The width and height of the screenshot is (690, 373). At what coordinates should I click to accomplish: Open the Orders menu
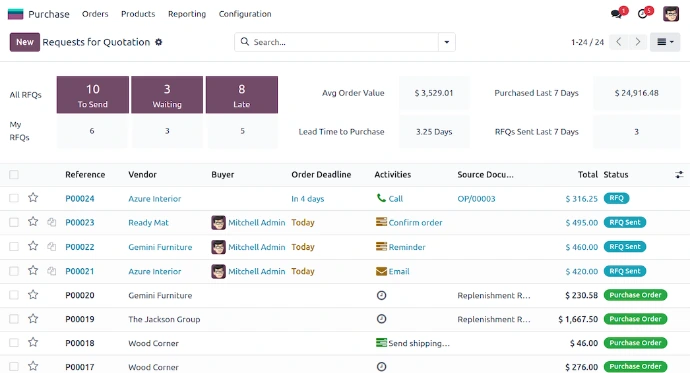[95, 14]
